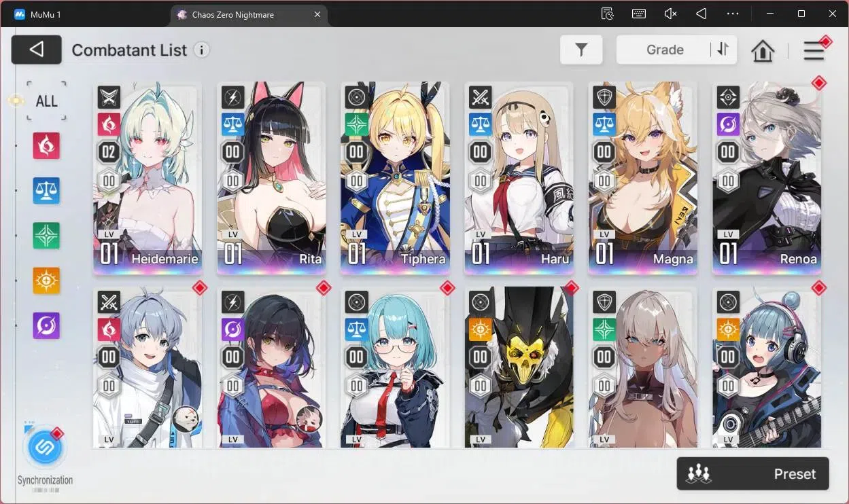Filter by orange Instinct attribute
This screenshot has width=849, height=504.
pyautogui.click(x=46, y=281)
